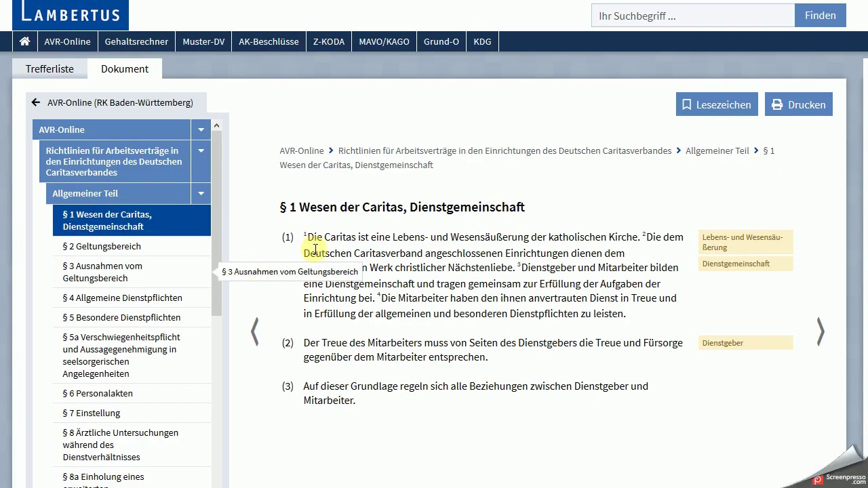Screen dimensions: 868x488
Task: Select § 7 Einstellung entry
Action: [x=132, y=413]
